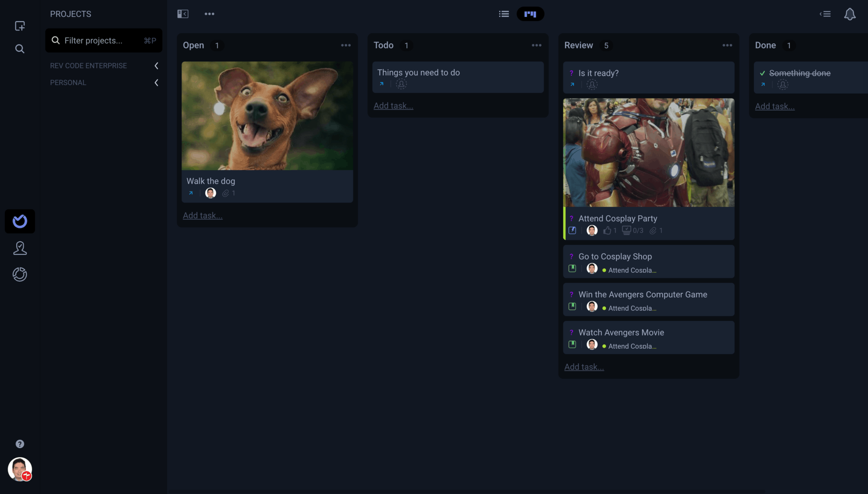Image resolution: width=868 pixels, height=494 pixels.
Task: Expand the REV CODE ENTERPRISE section
Action: pos(156,66)
